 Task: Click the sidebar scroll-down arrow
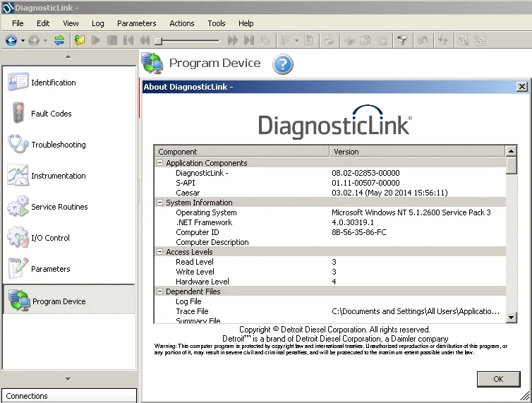click(x=68, y=378)
